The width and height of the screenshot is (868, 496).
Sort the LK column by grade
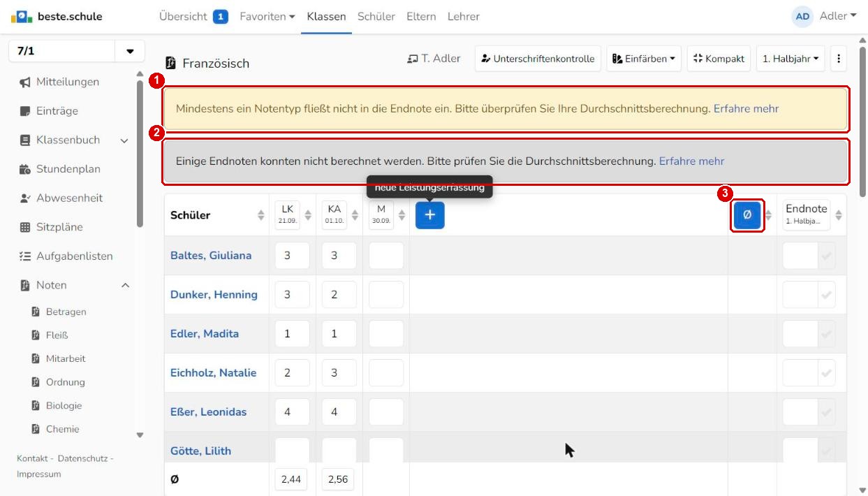pos(308,215)
